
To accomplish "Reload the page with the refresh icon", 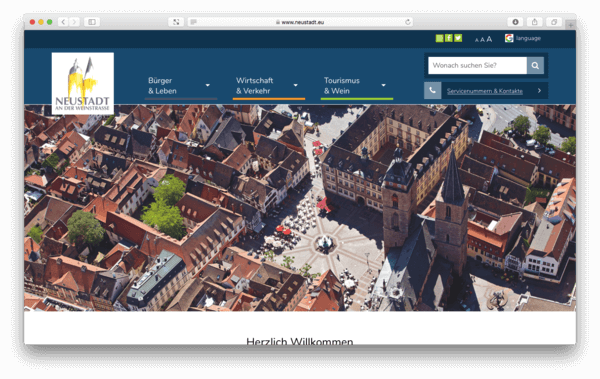I will coord(408,22).
